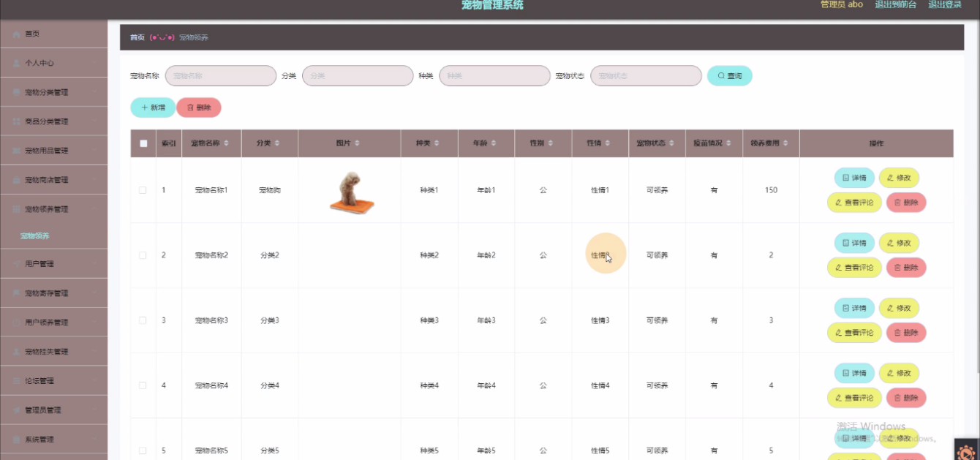
Task: Click 修改 for 宠物名称3 row
Action: coord(899,308)
